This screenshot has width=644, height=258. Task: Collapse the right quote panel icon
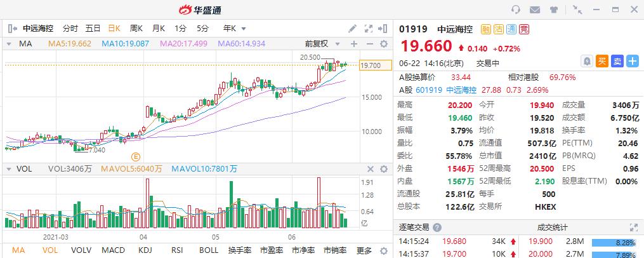coord(383,29)
